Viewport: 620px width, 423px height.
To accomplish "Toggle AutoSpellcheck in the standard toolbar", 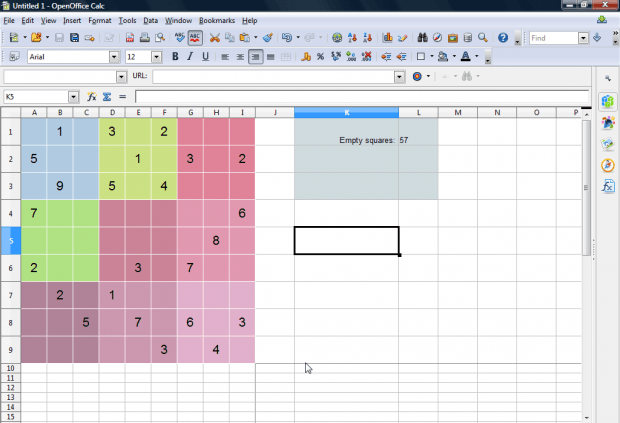I will click(195, 38).
